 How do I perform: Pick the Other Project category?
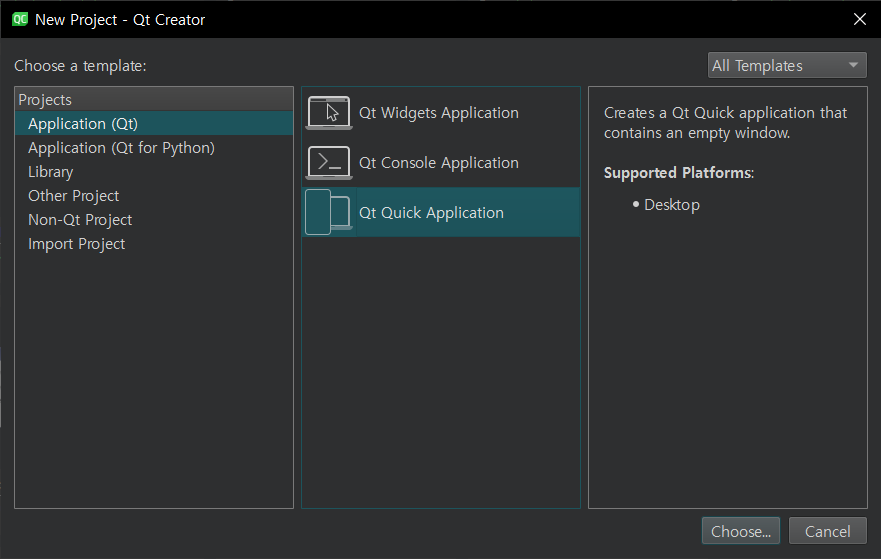(153, 196)
